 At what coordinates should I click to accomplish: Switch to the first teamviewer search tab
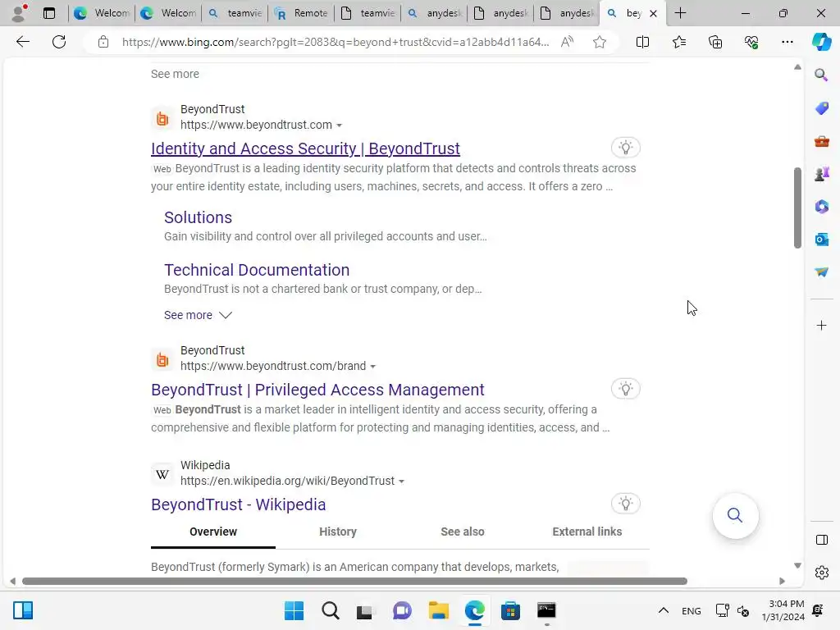(235, 13)
